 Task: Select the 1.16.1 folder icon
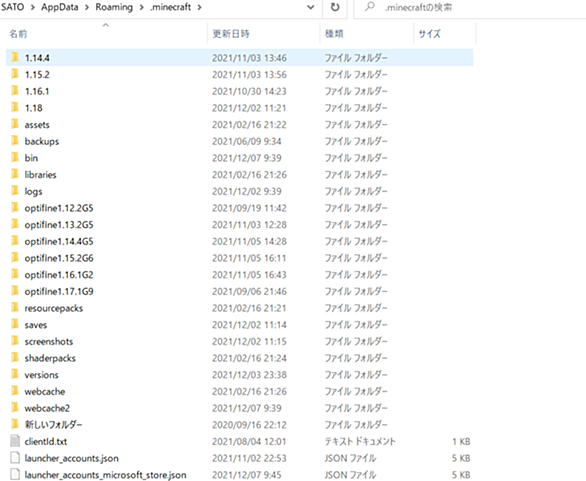click(15, 90)
